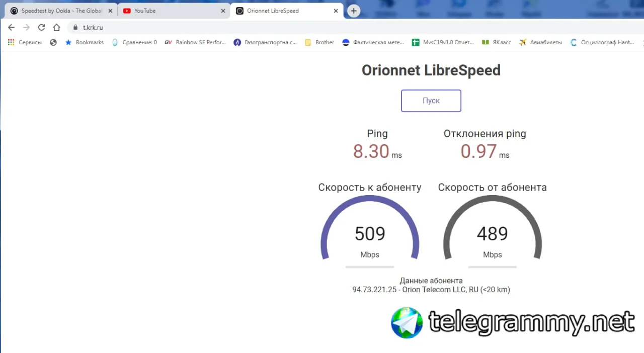
Task: Click the ping jitter value 0.97
Action: coord(478,151)
